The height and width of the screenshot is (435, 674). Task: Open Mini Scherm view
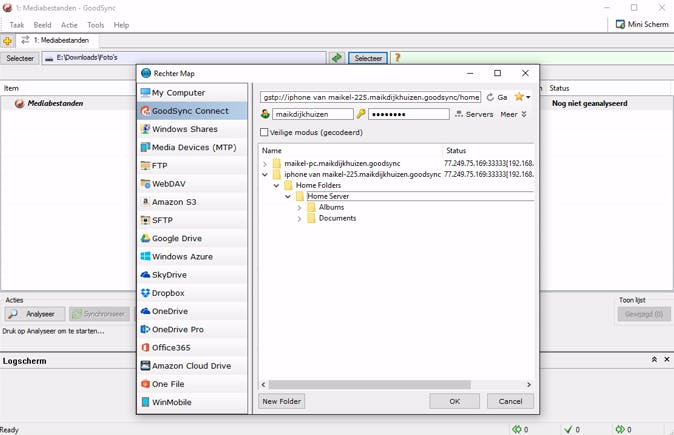pyautogui.click(x=642, y=25)
